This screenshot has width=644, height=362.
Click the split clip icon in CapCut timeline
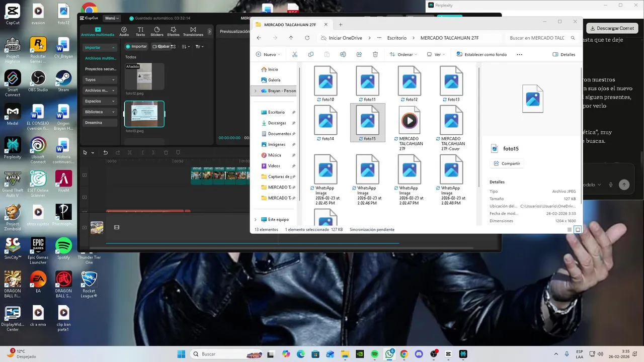click(130, 152)
